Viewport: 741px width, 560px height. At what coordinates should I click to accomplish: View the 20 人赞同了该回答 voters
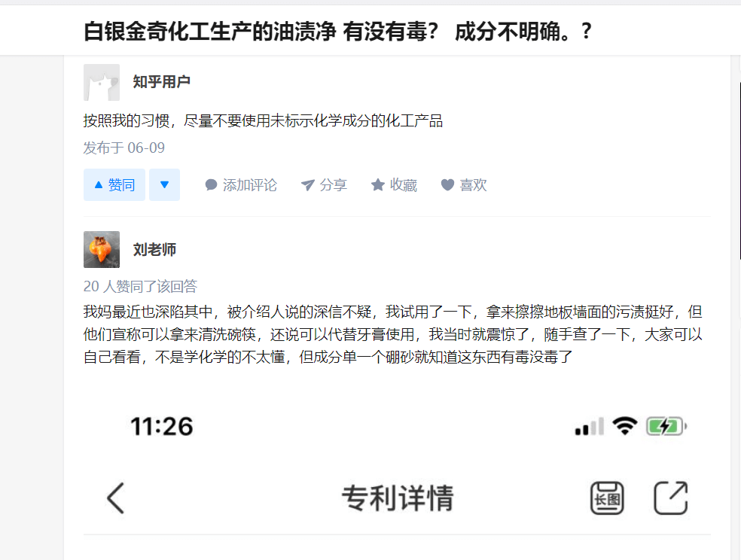(140, 286)
